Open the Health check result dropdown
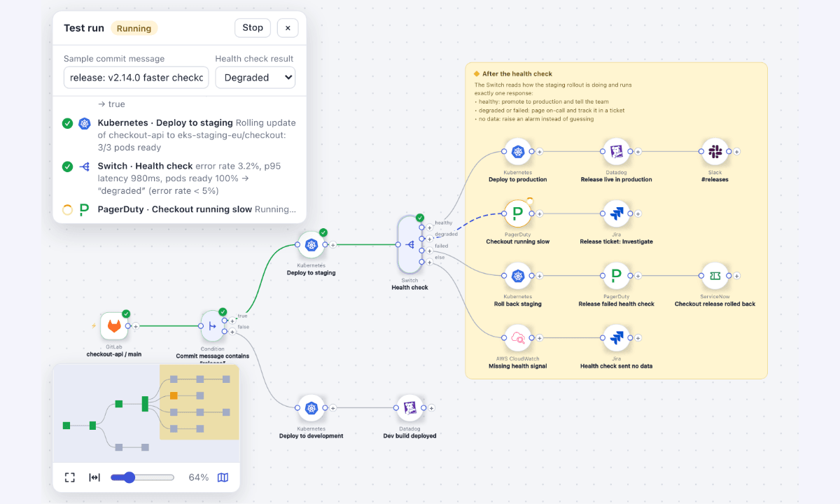 tap(255, 78)
